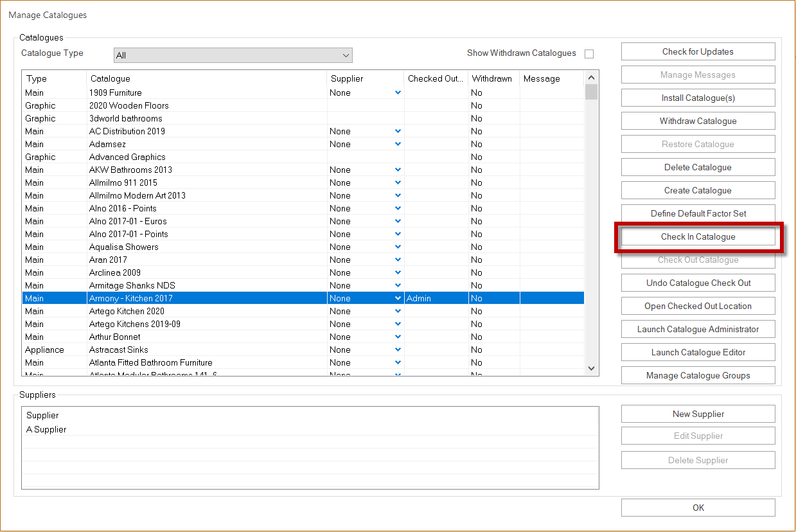Open supplier dropdown for Arthur Bonnet
Image resolution: width=796 pixels, height=532 pixels.
(x=398, y=337)
